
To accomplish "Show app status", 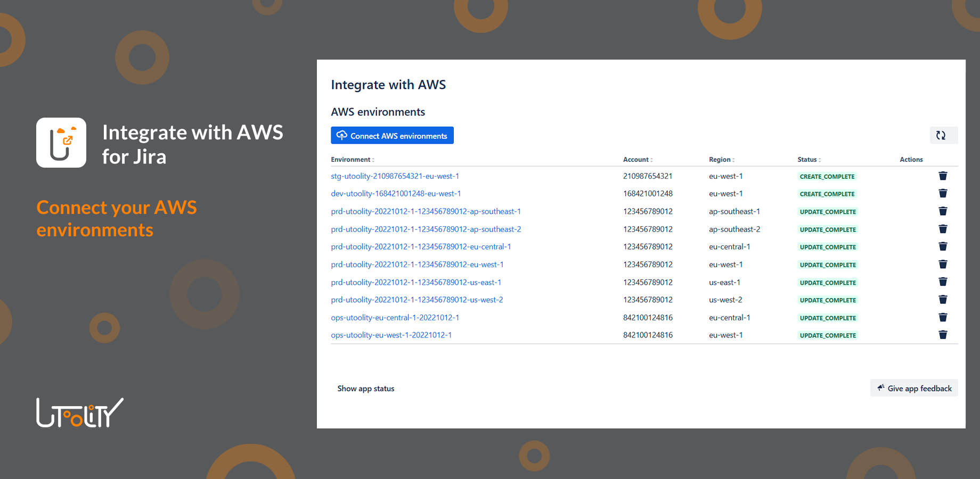I will point(365,388).
